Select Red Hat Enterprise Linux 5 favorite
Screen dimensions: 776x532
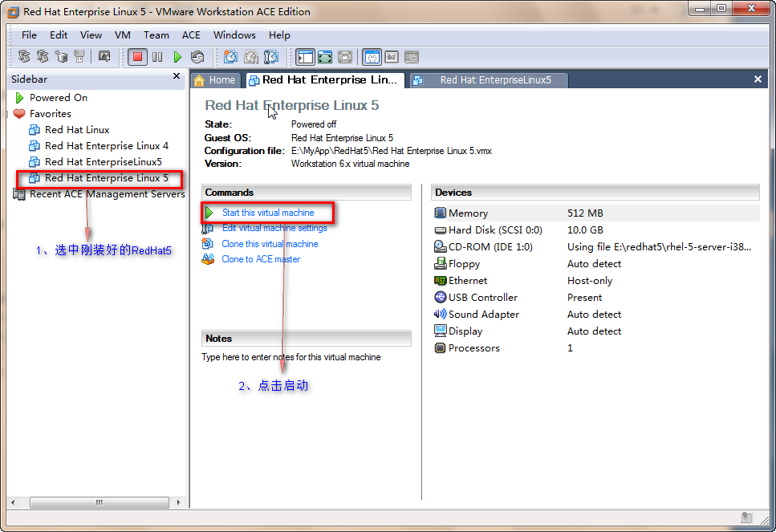coord(107,178)
